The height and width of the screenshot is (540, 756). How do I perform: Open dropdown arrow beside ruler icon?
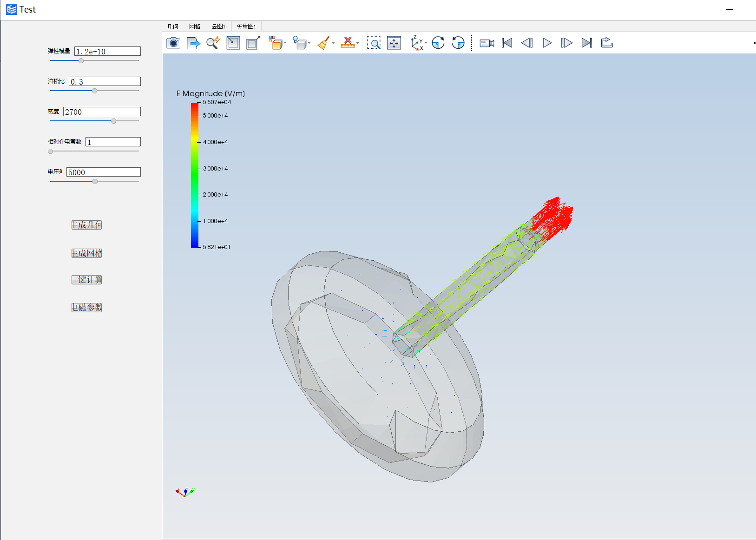[x=357, y=44]
